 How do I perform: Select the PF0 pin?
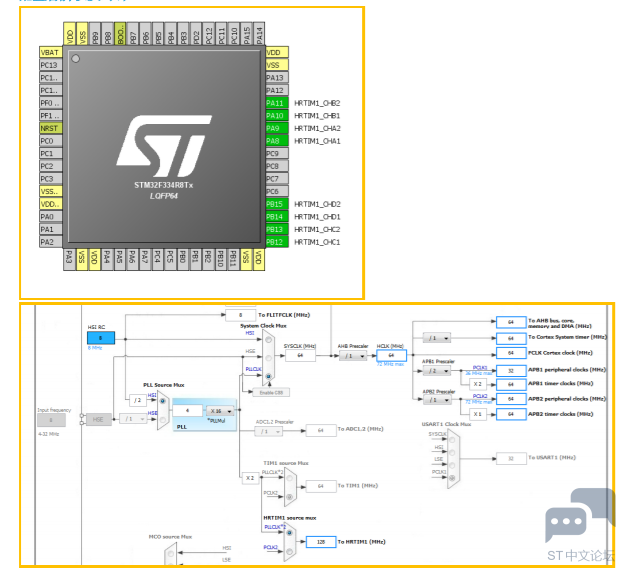(x=51, y=103)
